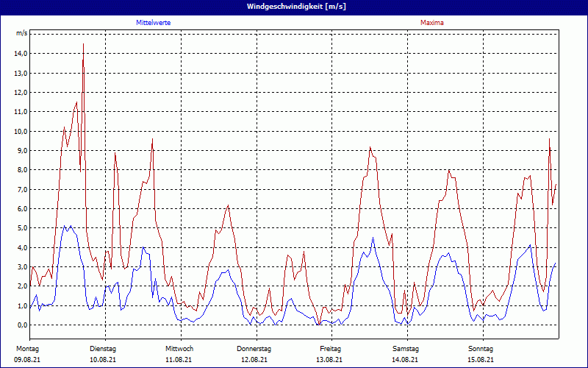
Task: Select the red Maxima legend label
Action: tap(431, 23)
